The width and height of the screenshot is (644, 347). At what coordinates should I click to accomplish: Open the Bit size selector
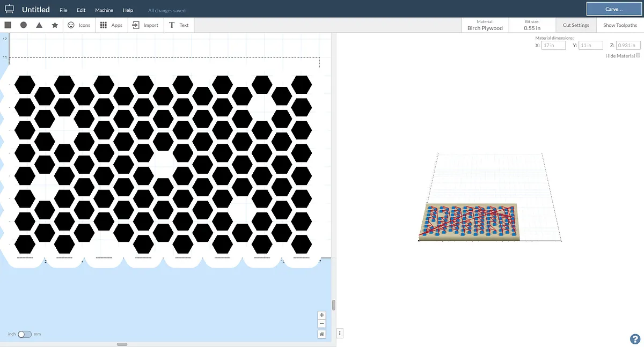(532, 25)
